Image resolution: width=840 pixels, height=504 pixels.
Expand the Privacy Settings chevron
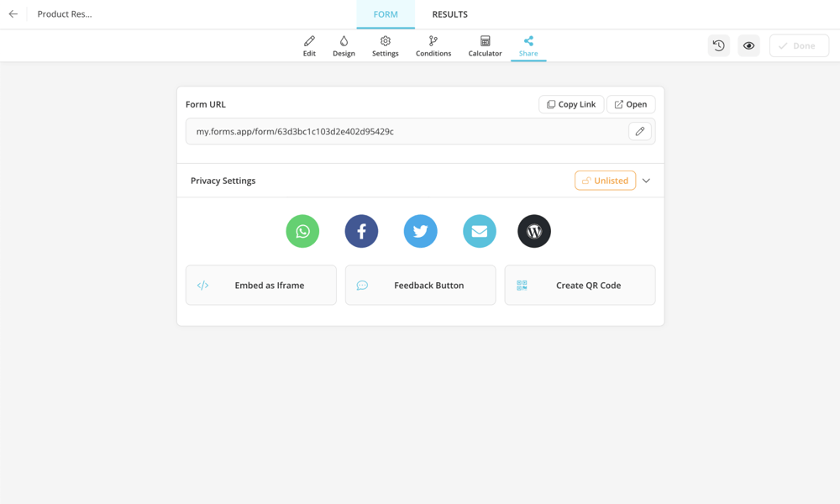click(x=646, y=181)
